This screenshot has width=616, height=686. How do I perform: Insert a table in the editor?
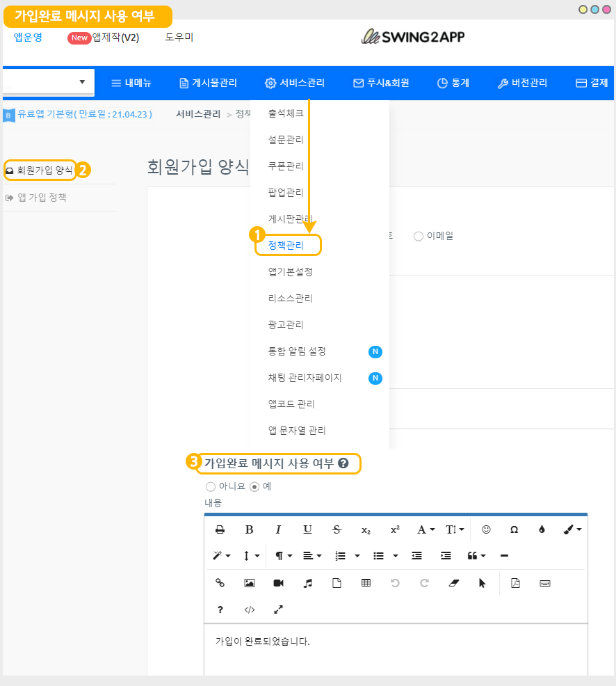366,583
